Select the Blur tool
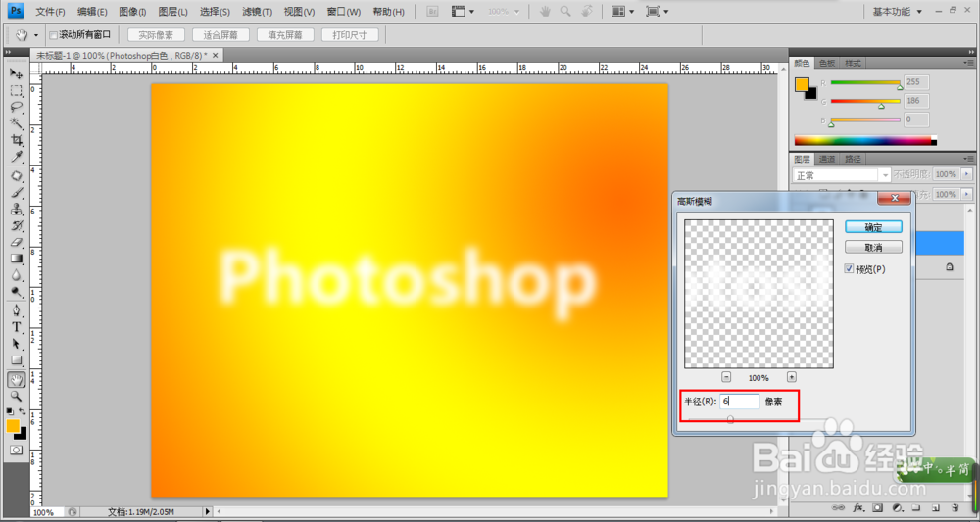 [x=17, y=275]
